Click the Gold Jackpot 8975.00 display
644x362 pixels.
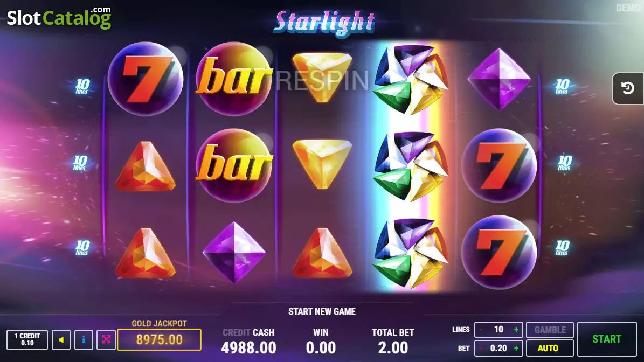[160, 340]
